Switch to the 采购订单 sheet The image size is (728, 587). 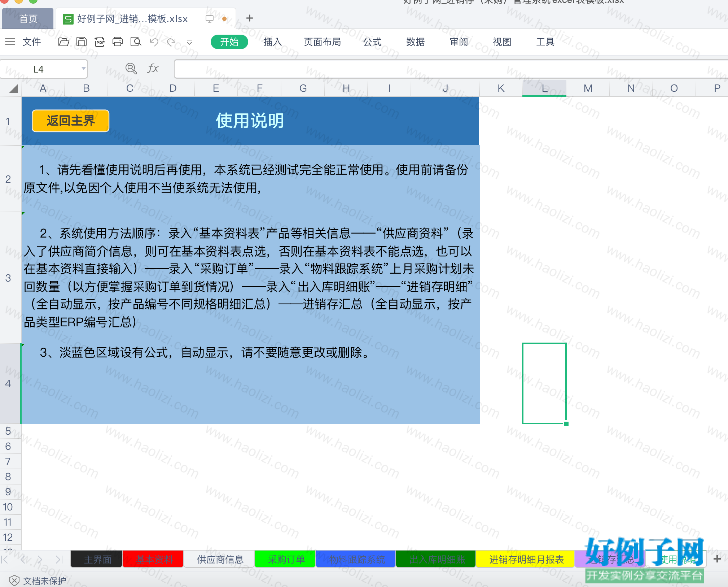click(x=286, y=560)
